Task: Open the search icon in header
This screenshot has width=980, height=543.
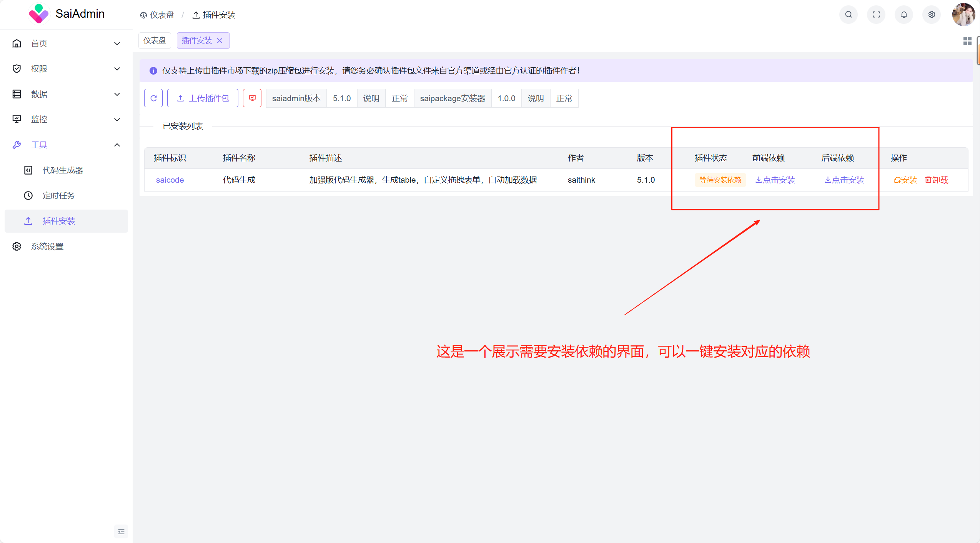Action: [849, 15]
